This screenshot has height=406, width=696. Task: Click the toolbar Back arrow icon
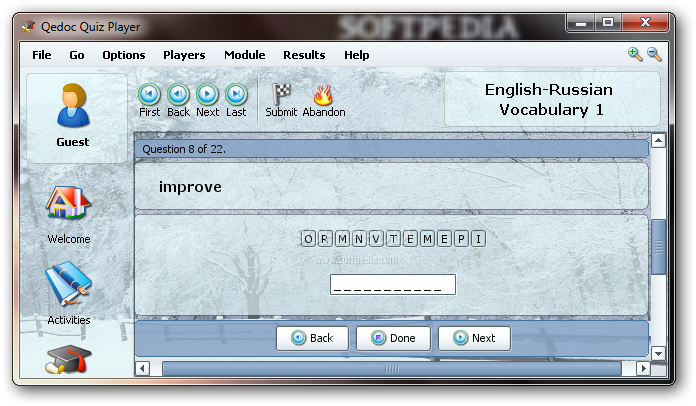[178, 95]
